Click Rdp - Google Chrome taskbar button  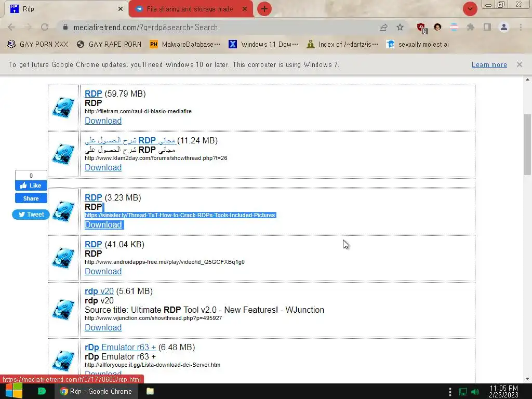click(96, 391)
